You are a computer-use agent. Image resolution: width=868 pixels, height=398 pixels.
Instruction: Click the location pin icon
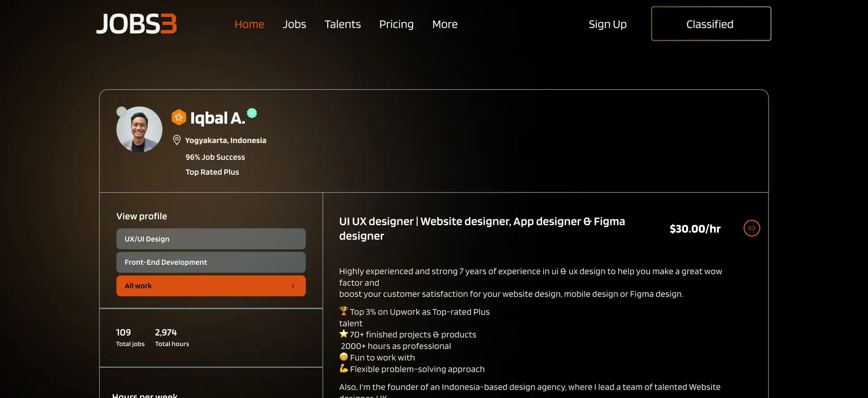coord(177,140)
